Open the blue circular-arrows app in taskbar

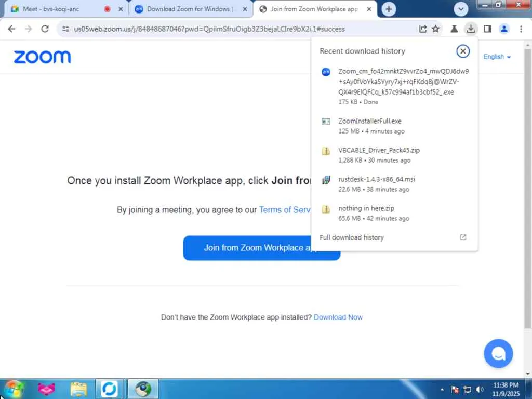point(109,389)
